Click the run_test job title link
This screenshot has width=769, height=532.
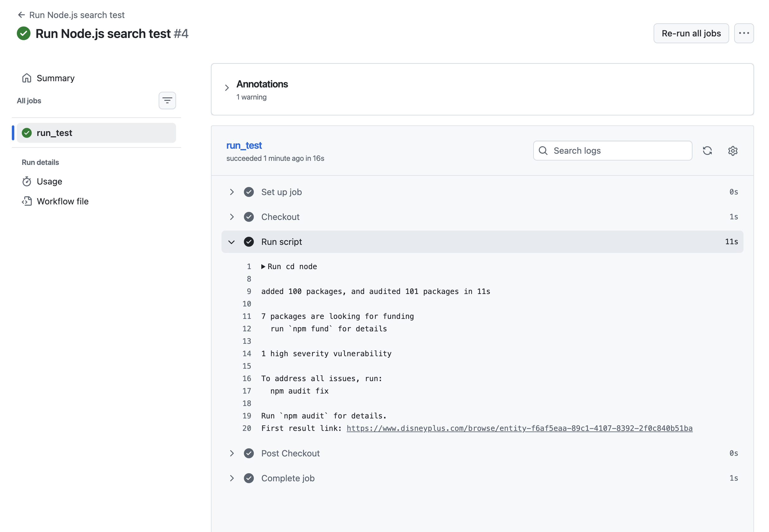[244, 145]
